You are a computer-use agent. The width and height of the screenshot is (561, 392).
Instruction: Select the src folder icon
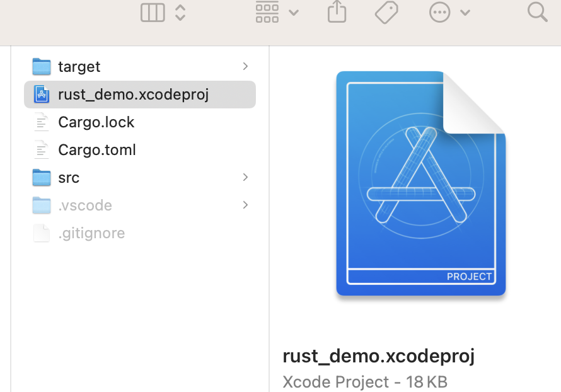pyautogui.click(x=42, y=177)
